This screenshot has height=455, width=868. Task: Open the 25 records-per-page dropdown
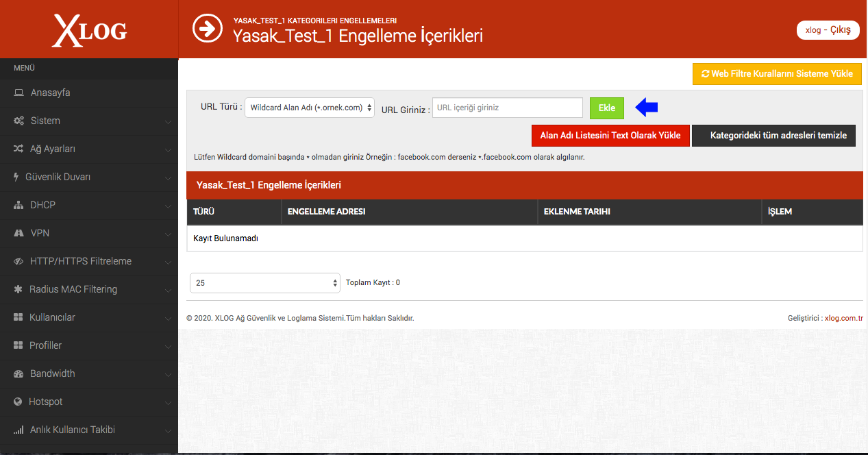pos(264,282)
